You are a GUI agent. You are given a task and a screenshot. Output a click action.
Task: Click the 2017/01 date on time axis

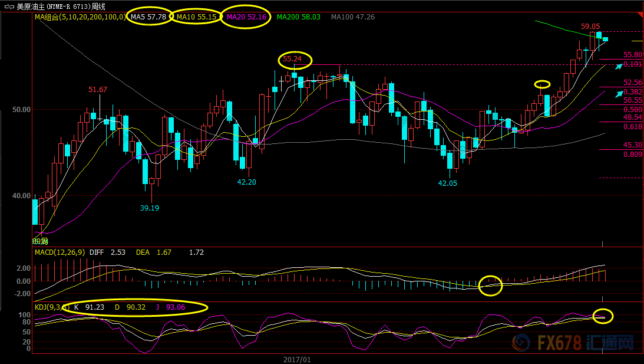(296, 358)
